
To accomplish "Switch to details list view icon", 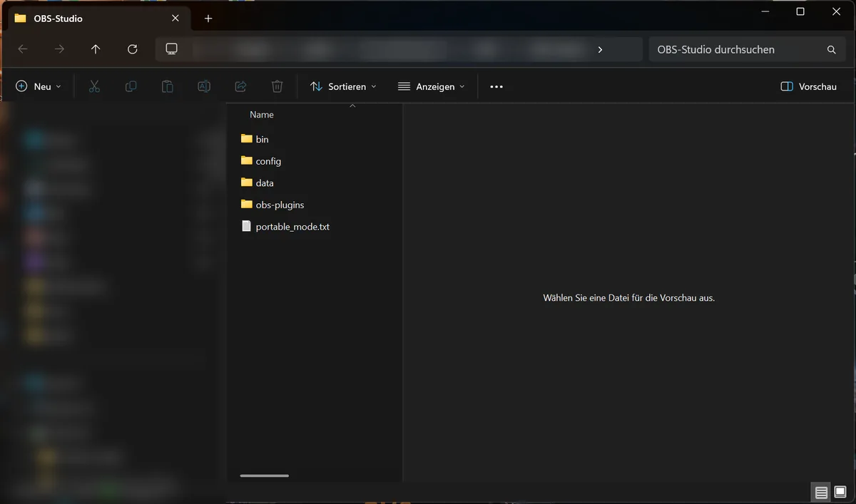I will [x=821, y=493].
